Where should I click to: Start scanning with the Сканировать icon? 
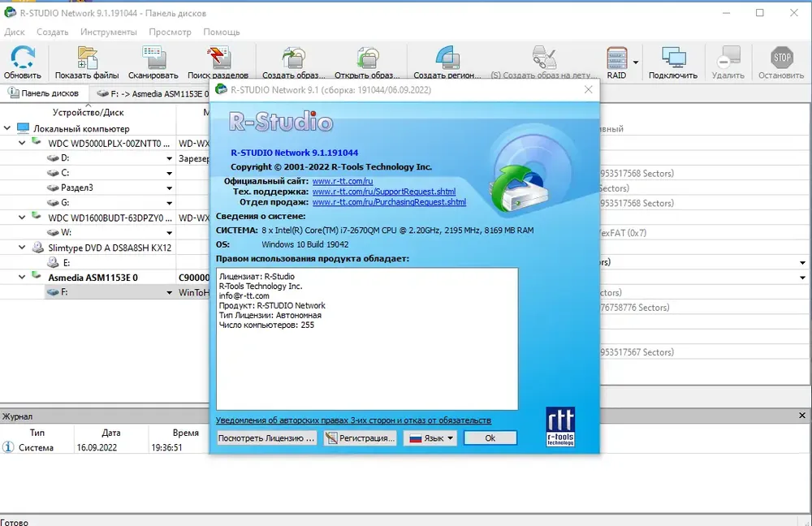point(153,63)
